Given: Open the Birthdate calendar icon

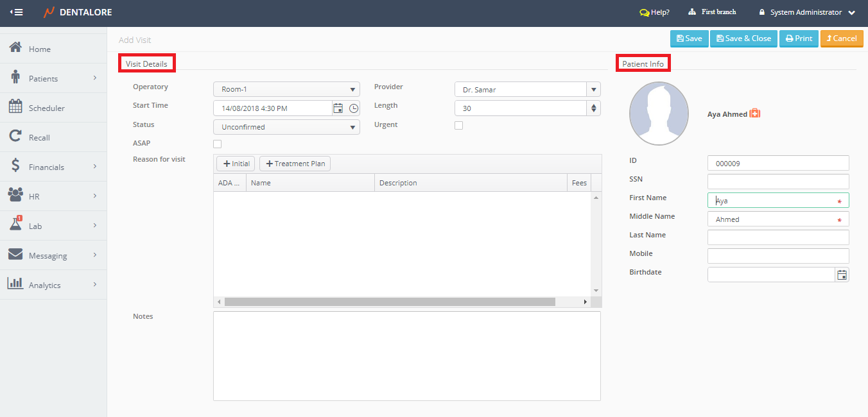Looking at the screenshot, I should point(842,275).
